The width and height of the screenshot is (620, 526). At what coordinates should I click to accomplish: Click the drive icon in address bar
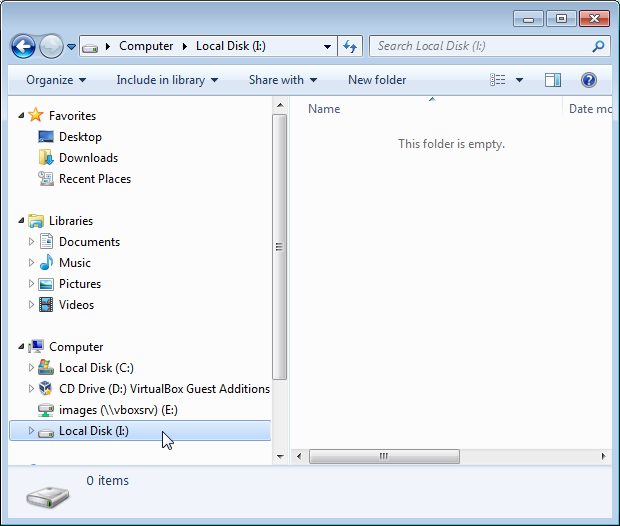click(x=90, y=48)
